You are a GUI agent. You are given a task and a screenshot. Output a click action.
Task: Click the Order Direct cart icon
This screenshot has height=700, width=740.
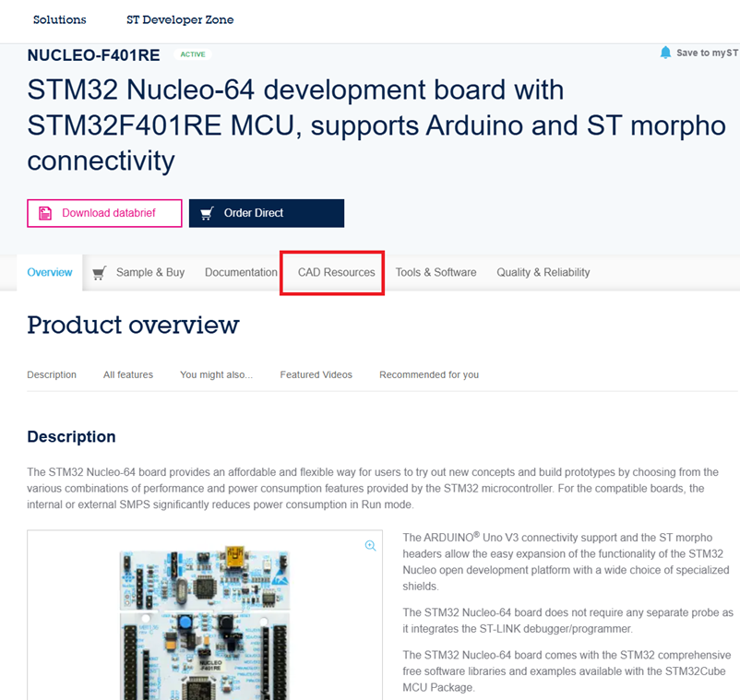(208, 213)
